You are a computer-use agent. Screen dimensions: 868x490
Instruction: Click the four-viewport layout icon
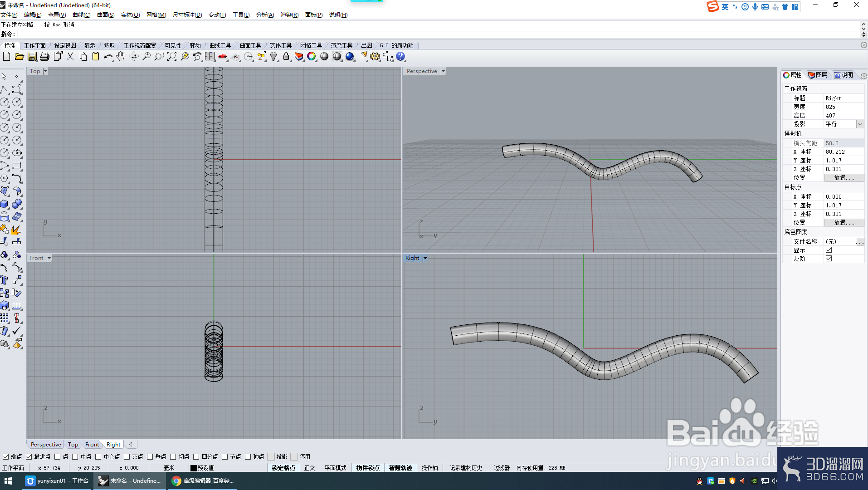(x=210, y=56)
